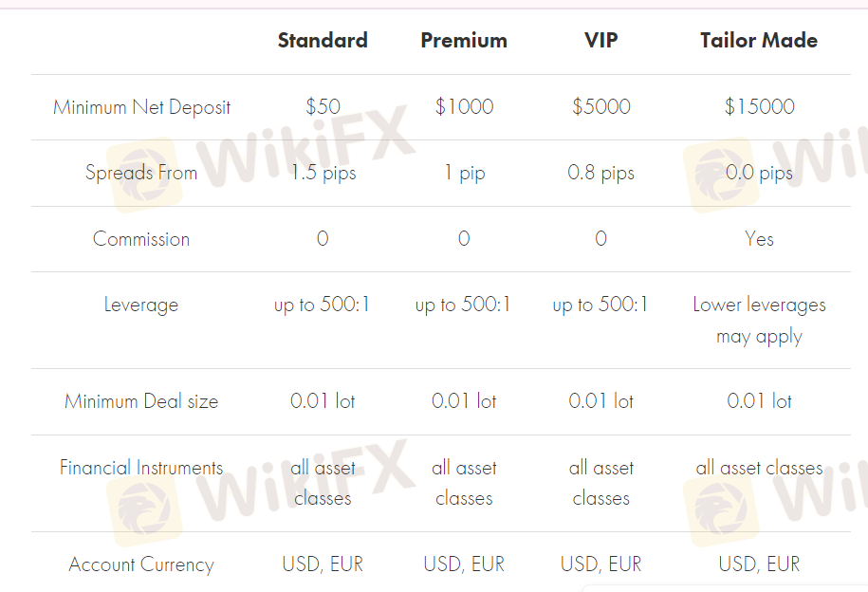Click the Commission row label
Viewport: 868px width, 592px height.
click(141, 239)
